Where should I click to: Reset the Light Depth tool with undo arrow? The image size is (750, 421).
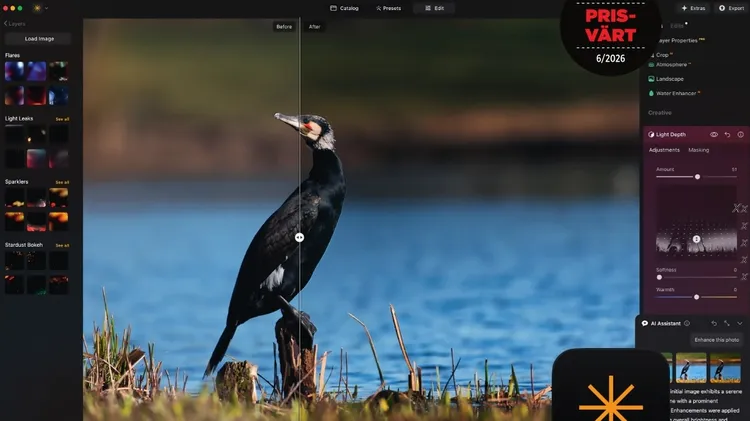point(727,134)
